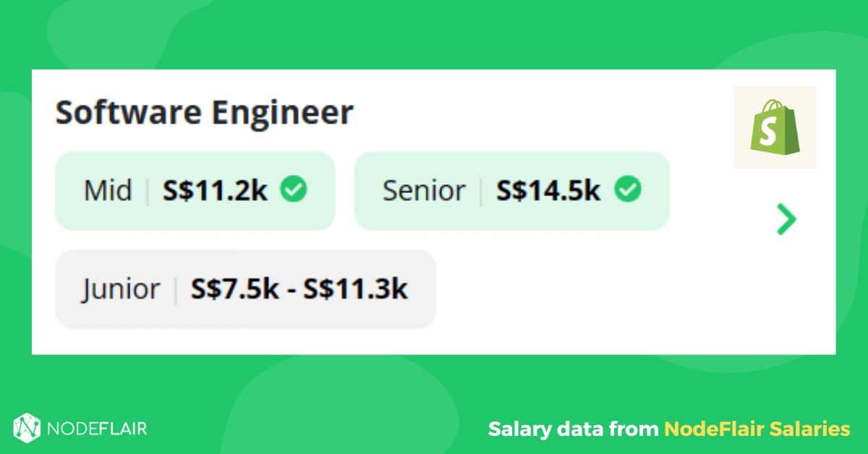
Task: Click the green check beside S$11.2k
Action: 294,190
